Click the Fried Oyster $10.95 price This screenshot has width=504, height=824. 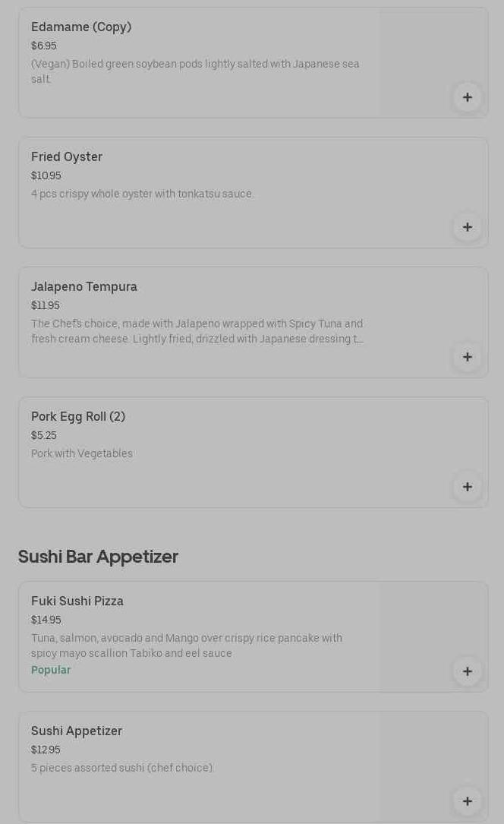(x=46, y=175)
